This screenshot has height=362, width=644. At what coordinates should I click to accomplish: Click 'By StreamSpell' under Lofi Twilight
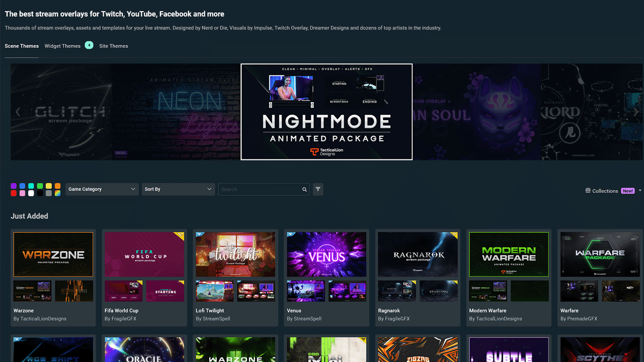click(213, 319)
